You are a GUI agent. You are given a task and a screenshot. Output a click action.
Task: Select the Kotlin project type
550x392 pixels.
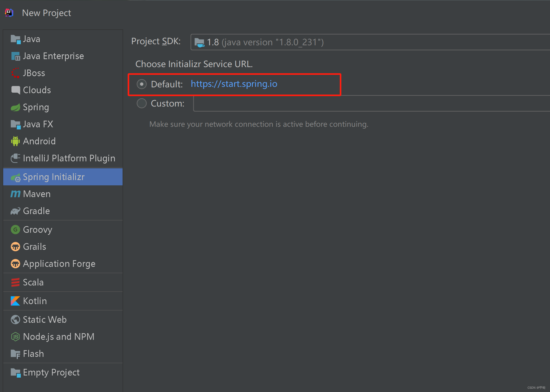pyautogui.click(x=35, y=301)
